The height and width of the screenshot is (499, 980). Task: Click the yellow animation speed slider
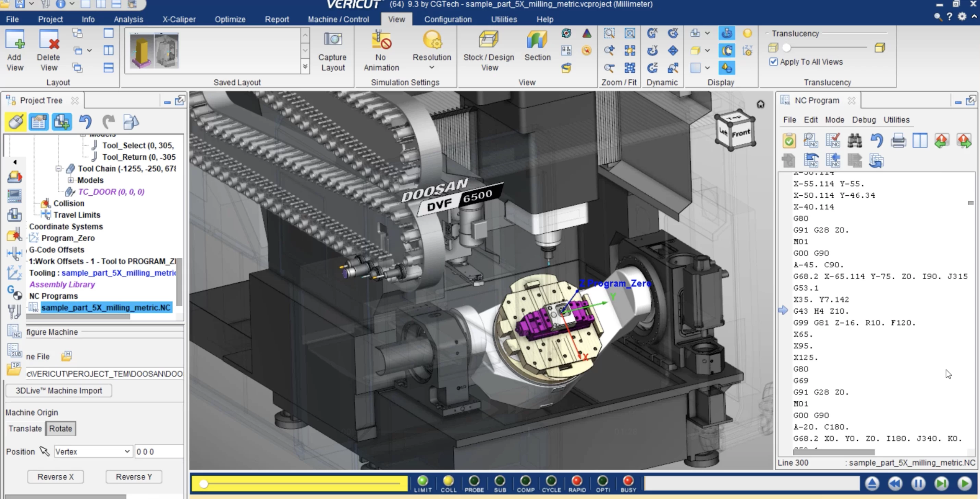coord(300,484)
